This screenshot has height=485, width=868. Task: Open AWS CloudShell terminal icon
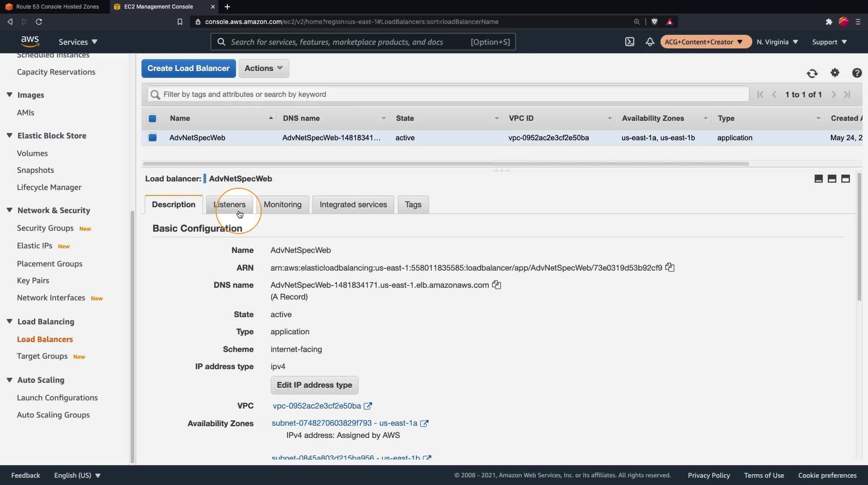[x=629, y=42]
